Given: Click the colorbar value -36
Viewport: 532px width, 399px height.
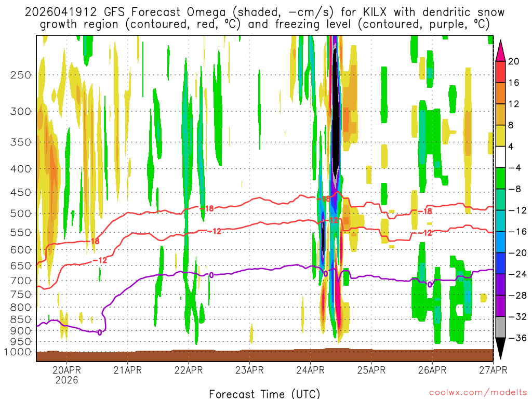Looking at the screenshot, I should click(x=517, y=338).
